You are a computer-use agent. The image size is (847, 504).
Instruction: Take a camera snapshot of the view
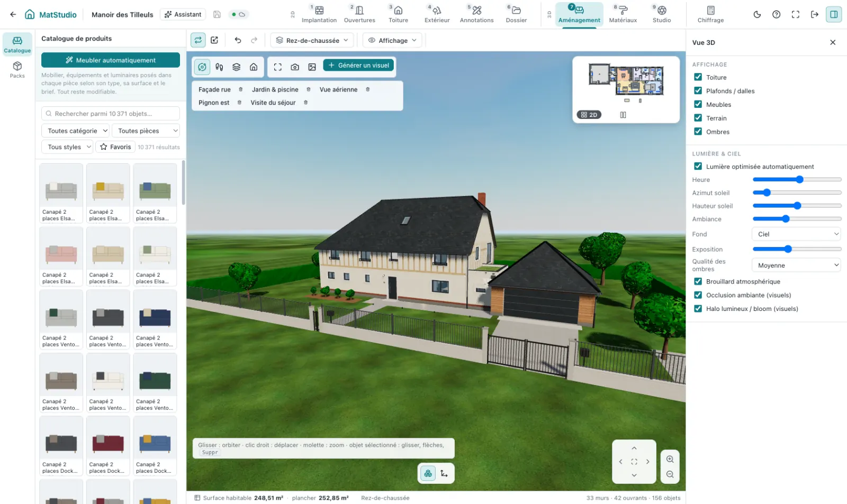pyautogui.click(x=295, y=67)
